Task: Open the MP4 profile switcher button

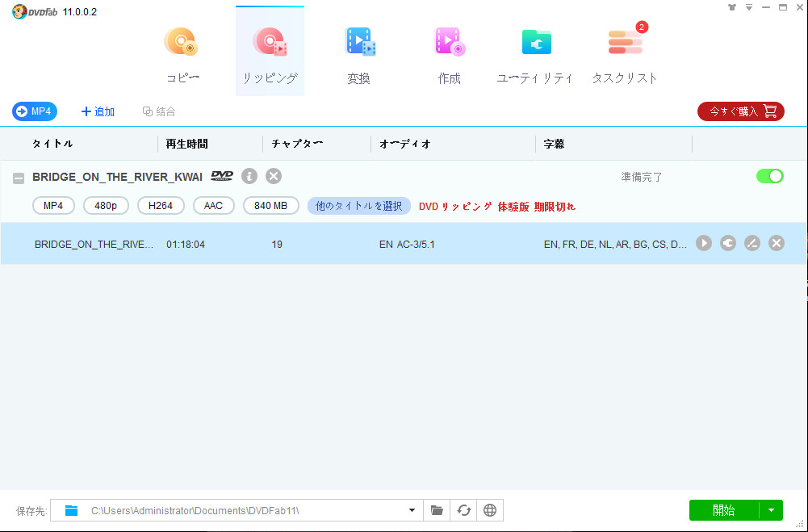Action: 35,111
